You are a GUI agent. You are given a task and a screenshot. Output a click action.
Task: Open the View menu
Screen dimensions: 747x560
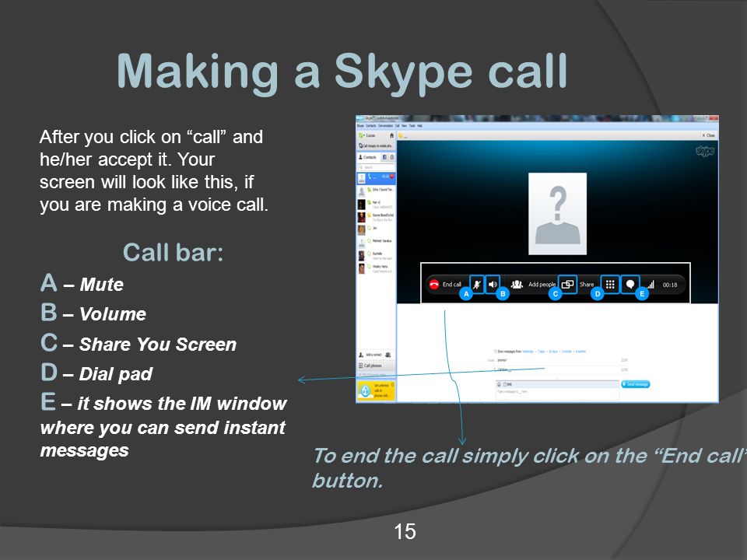pyautogui.click(x=405, y=126)
